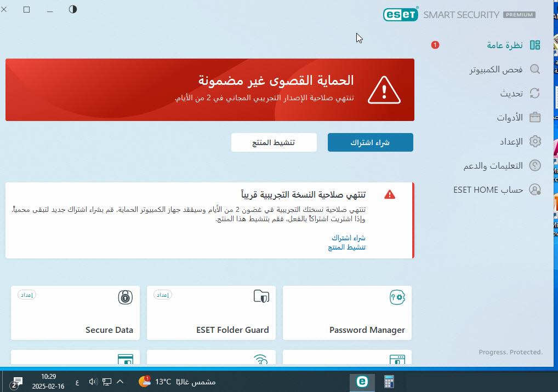
Task: Select the حساب ESET HOME menu item
Action: (488, 190)
